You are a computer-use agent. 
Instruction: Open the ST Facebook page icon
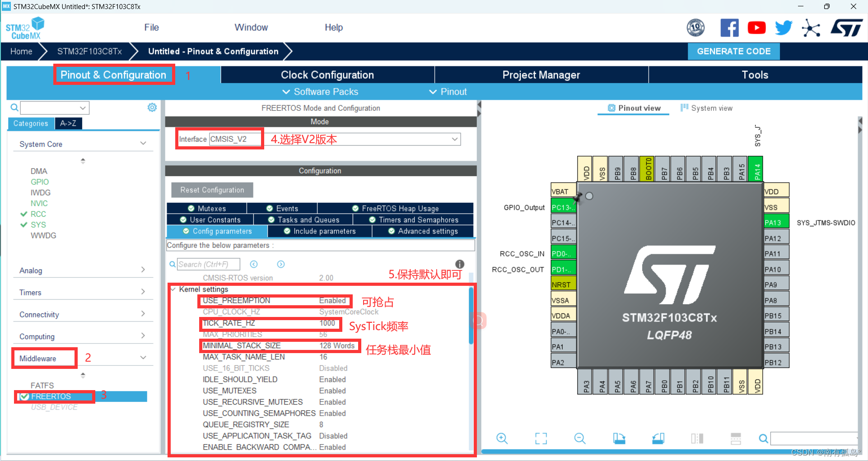point(729,28)
